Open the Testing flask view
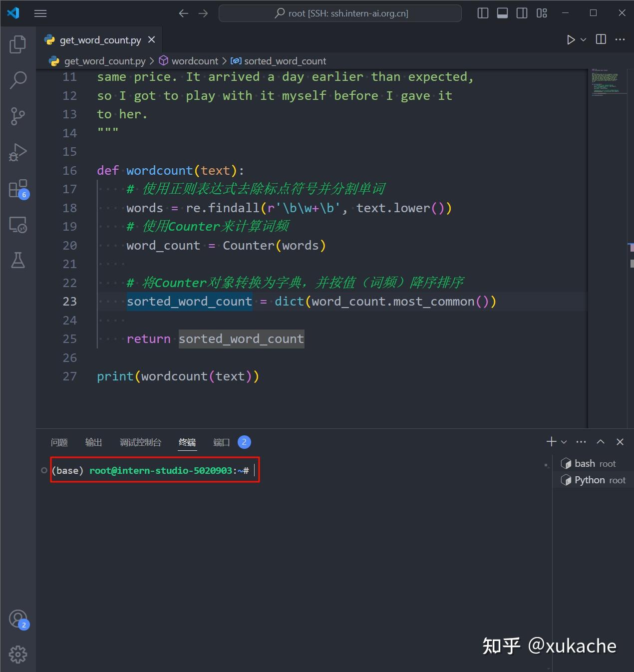Viewport: 634px width, 672px height. tap(18, 260)
